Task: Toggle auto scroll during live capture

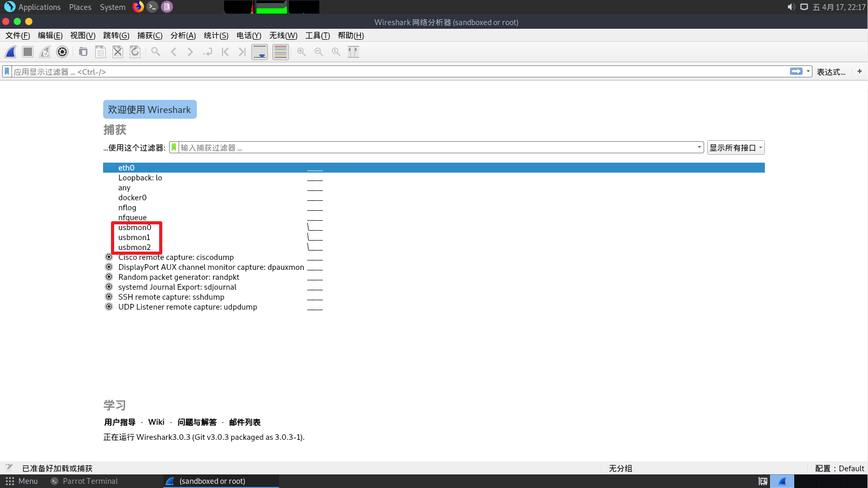Action: coord(260,52)
